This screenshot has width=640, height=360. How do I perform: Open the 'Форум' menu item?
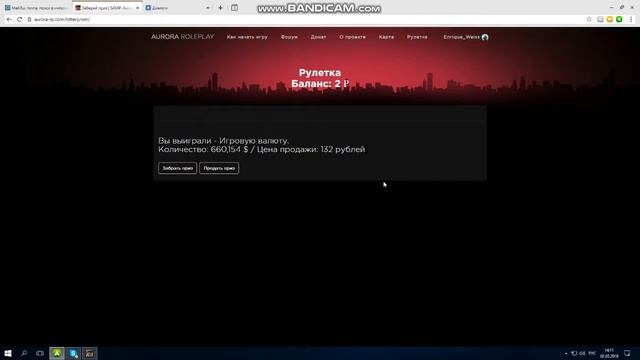click(289, 37)
